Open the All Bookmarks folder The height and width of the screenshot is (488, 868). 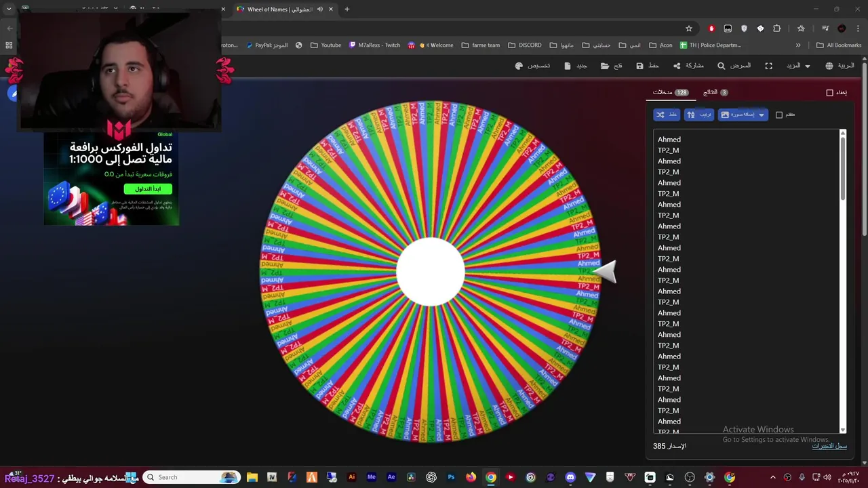839,45
